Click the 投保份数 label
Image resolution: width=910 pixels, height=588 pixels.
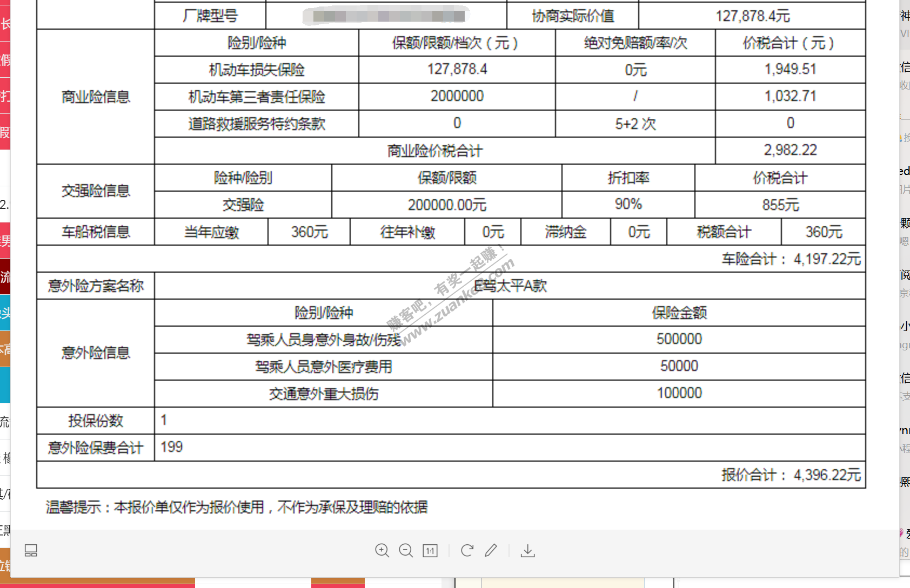[96, 421]
